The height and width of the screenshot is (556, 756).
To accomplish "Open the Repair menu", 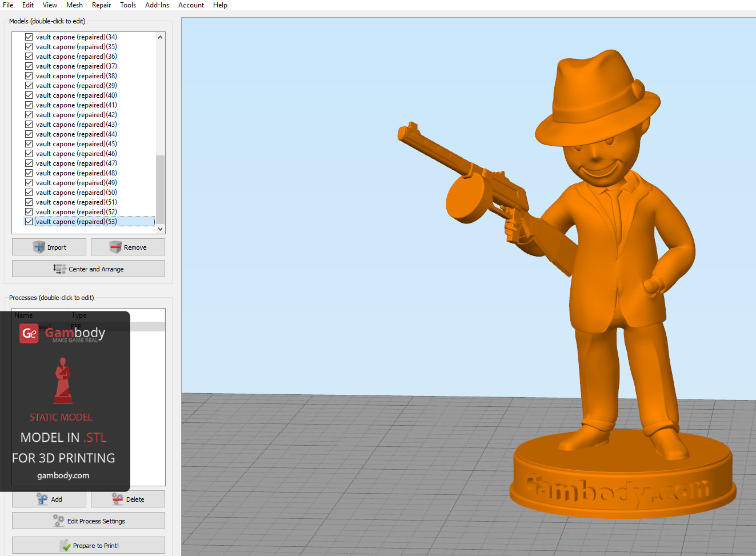I will [101, 5].
